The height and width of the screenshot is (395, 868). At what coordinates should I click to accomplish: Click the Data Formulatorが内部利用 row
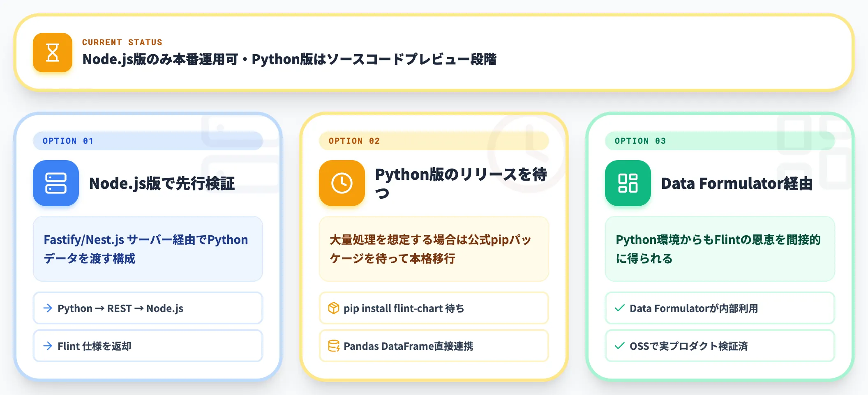(x=720, y=308)
